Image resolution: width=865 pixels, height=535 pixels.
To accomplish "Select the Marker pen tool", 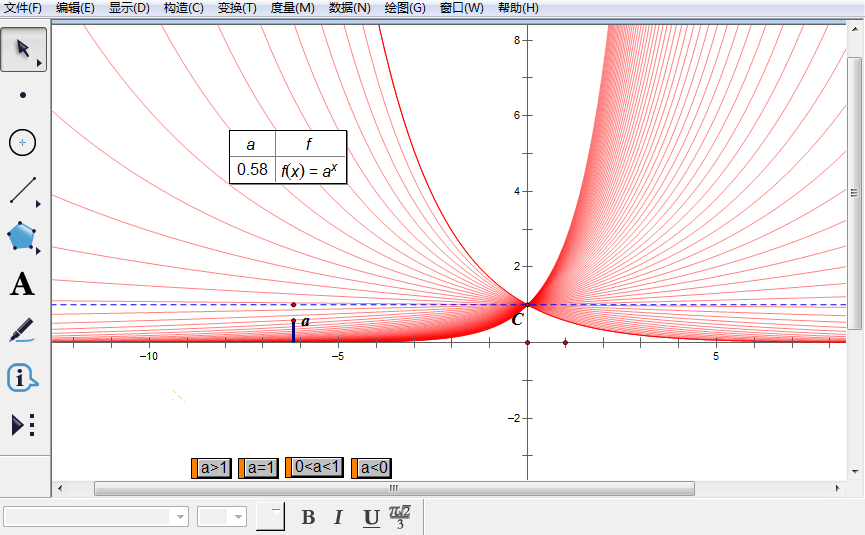I will click(22, 330).
